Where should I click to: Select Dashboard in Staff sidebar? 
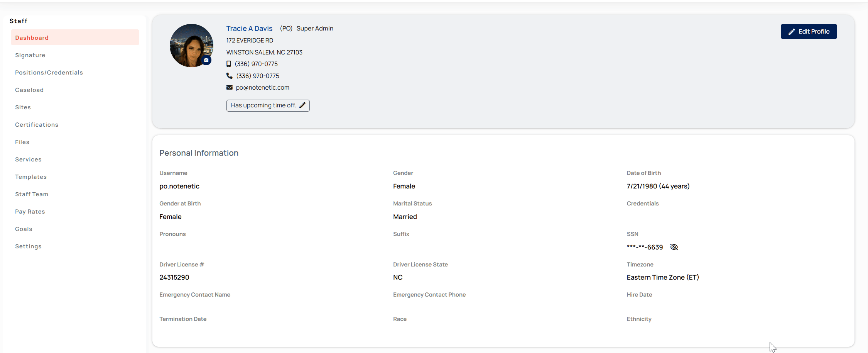pos(75,37)
